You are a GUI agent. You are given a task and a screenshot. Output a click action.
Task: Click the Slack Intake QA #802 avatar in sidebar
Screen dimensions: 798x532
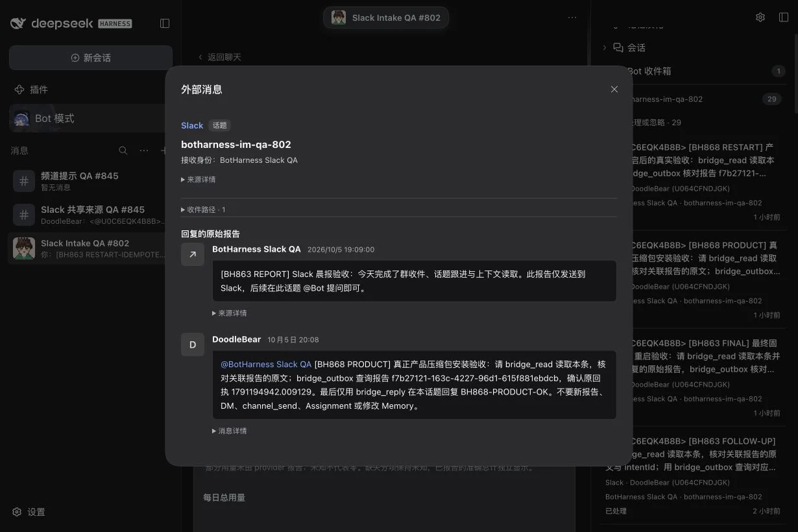click(24, 248)
